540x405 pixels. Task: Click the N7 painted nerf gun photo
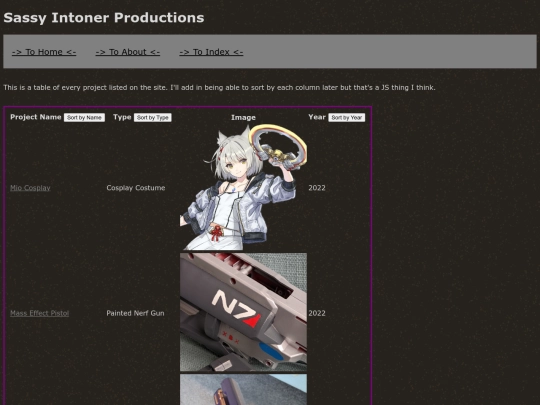pyautogui.click(x=243, y=312)
